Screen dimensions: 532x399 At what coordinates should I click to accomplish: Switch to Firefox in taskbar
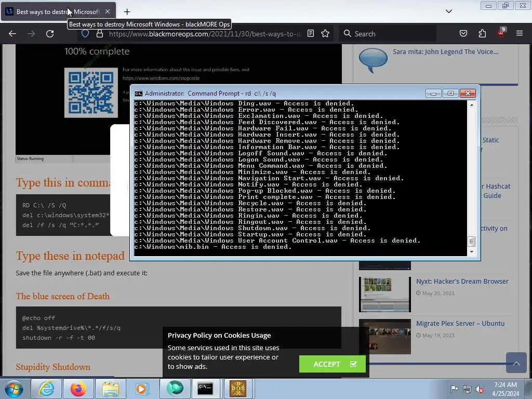78,389
